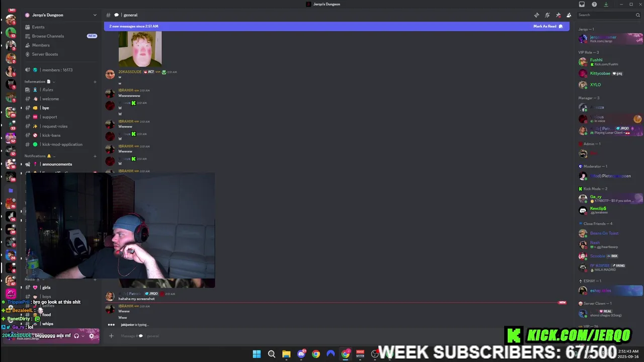Screen dimensions: 644x362
Task: Open Windows taskbar search
Action: [x=272, y=354]
